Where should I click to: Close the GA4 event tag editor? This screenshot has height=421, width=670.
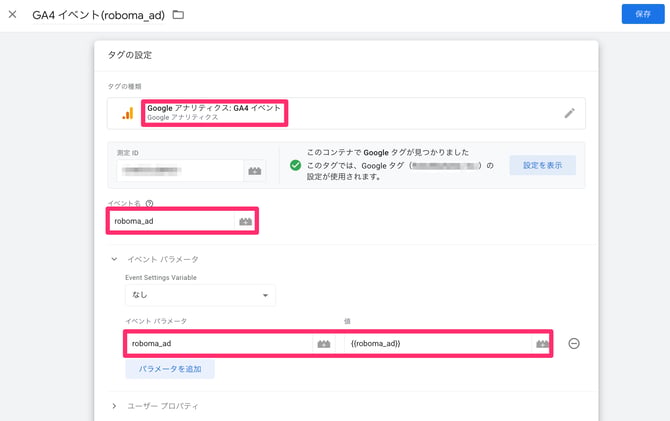(12, 15)
